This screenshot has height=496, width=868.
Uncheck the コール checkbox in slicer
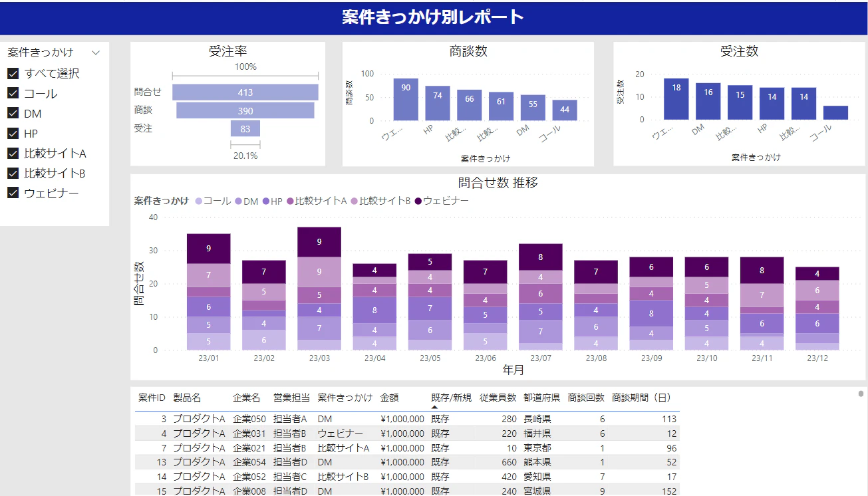tap(13, 94)
